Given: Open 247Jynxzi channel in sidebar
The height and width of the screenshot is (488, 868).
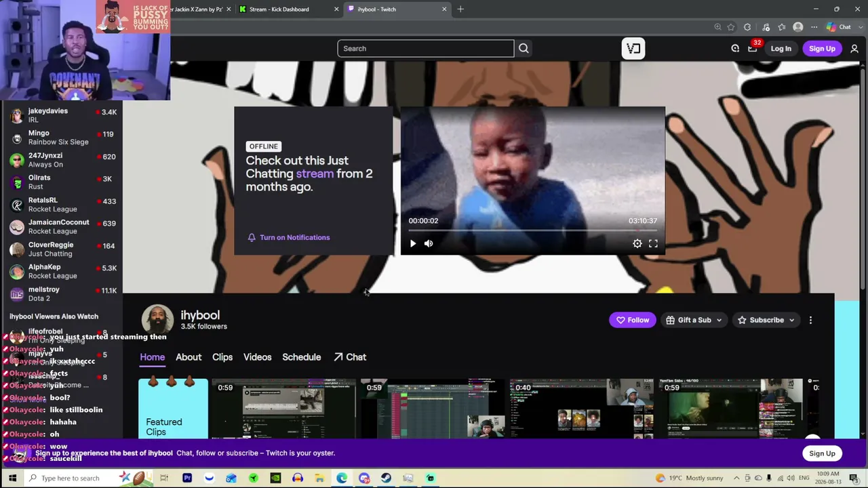Looking at the screenshot, I should click(62, 160).
